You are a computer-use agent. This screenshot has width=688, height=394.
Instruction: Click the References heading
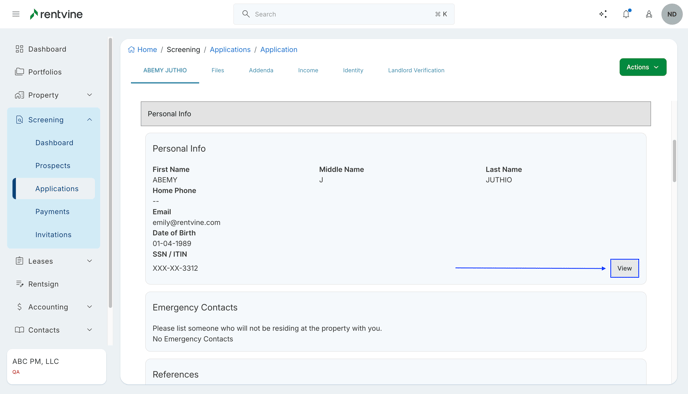point(176,374)
